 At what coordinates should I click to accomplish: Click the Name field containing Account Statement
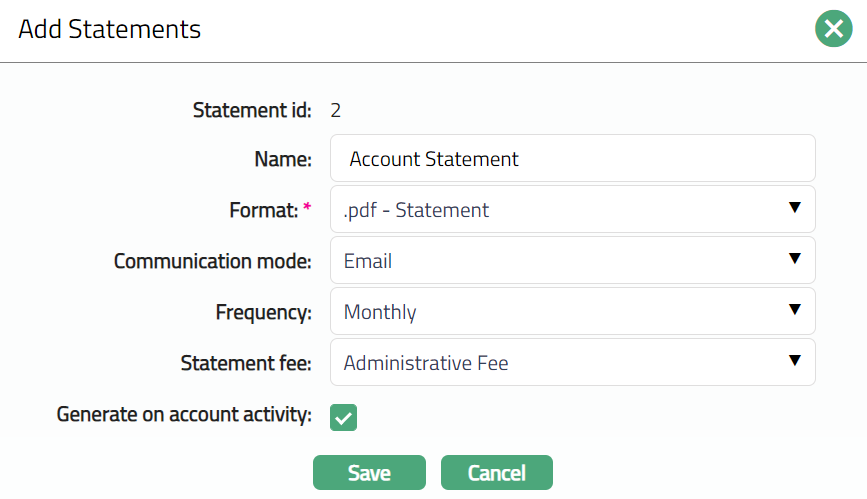click(572, 159)
